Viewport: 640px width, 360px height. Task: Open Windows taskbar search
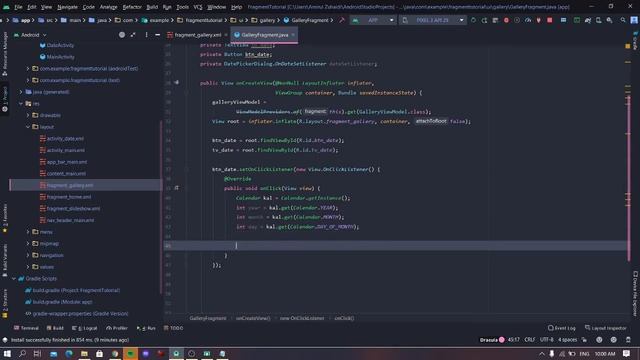pyautogui.click(x=22, y=353)
